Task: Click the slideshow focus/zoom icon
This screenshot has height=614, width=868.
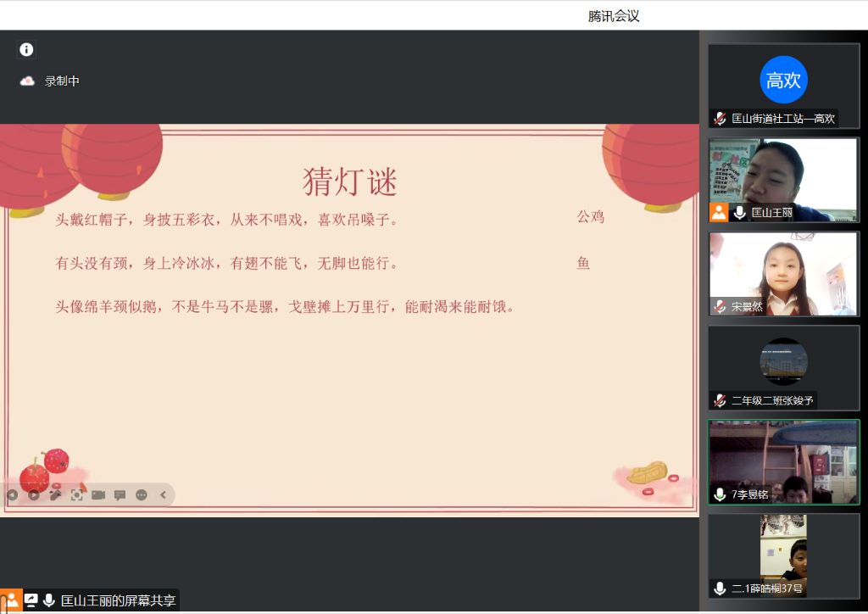Action: click(77, 495)
